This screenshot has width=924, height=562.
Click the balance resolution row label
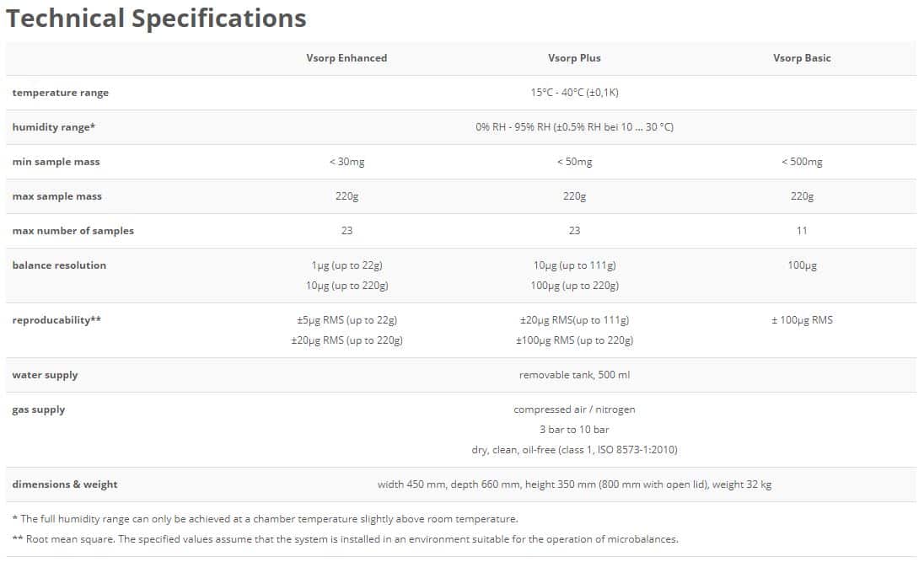(59, 265)
